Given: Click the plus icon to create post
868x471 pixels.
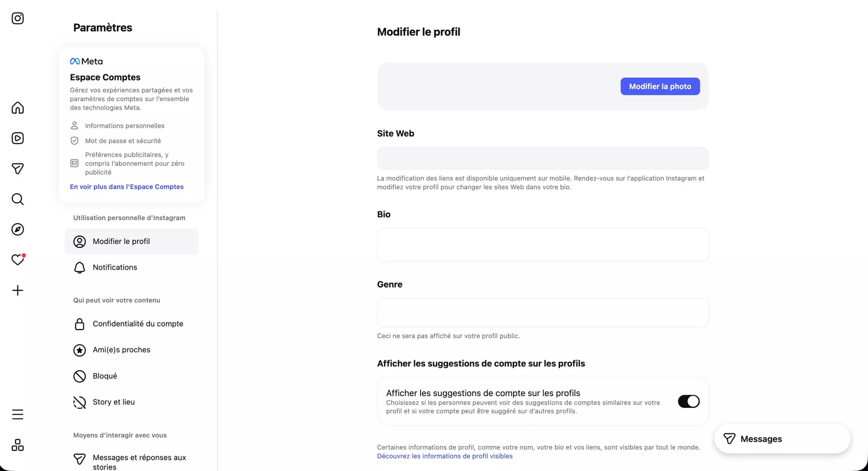Looking at the screenshot, I should click(18, 290).
